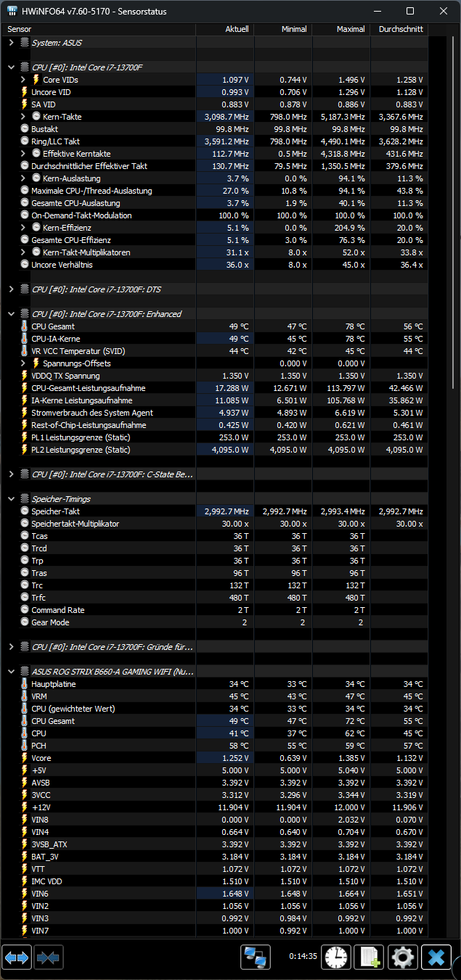
Task: Open sensor settings with gear icon
Action: point(403,958)
